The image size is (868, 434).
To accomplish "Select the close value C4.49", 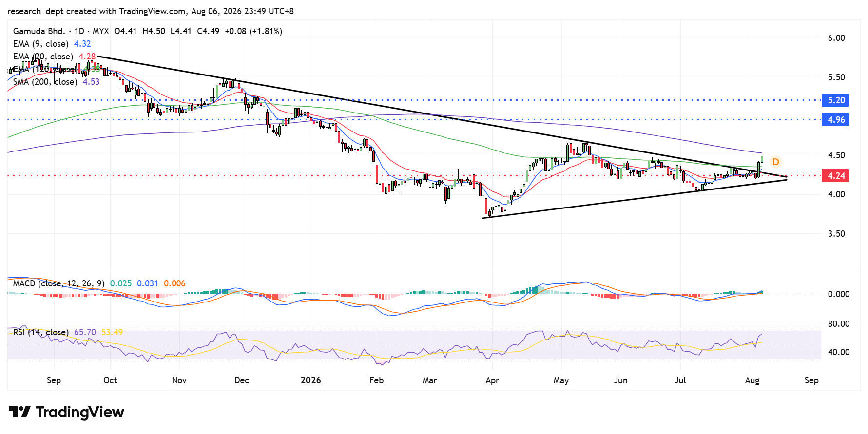I will [208, 31].
